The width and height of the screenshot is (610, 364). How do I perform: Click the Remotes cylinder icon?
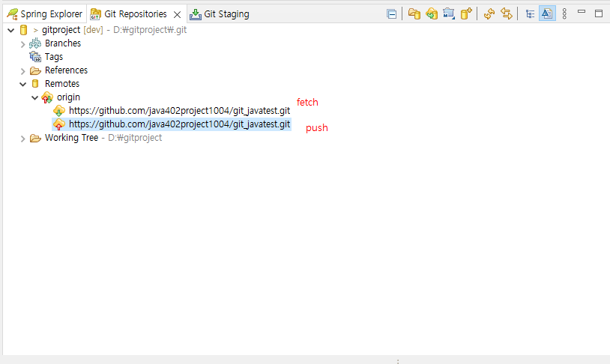tap(35, 84)
